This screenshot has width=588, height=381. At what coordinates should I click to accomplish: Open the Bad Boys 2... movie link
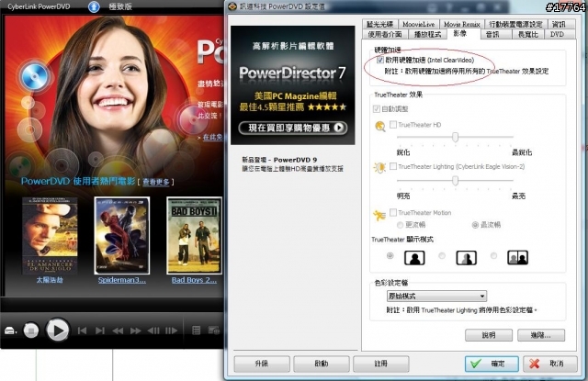[x=194, y=280]
